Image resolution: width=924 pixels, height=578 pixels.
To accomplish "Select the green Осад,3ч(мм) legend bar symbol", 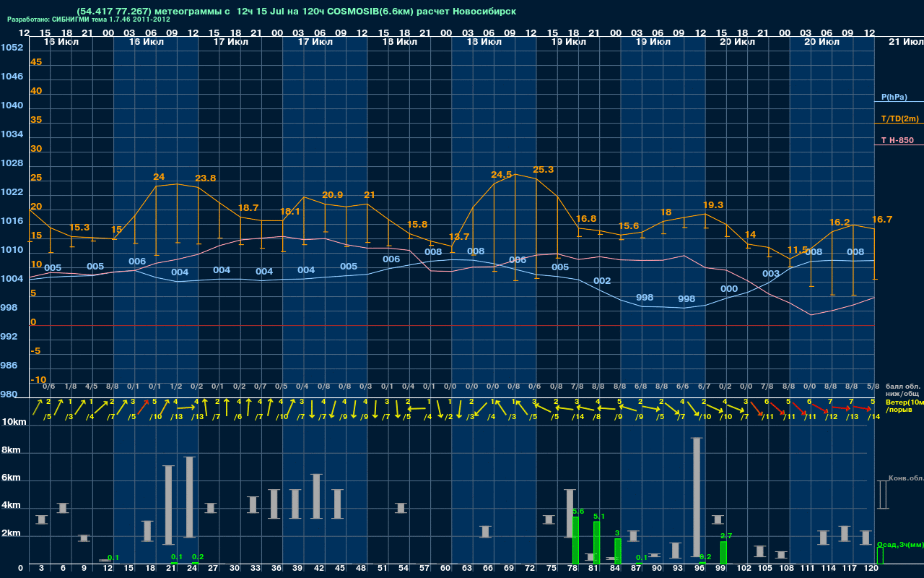I will click(880, 556).
